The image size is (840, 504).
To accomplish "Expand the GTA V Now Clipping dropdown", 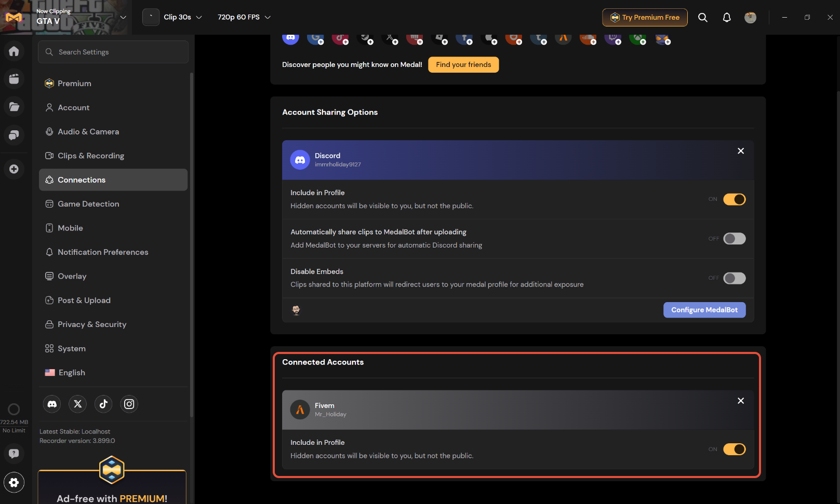I will [x=123, y=17].
